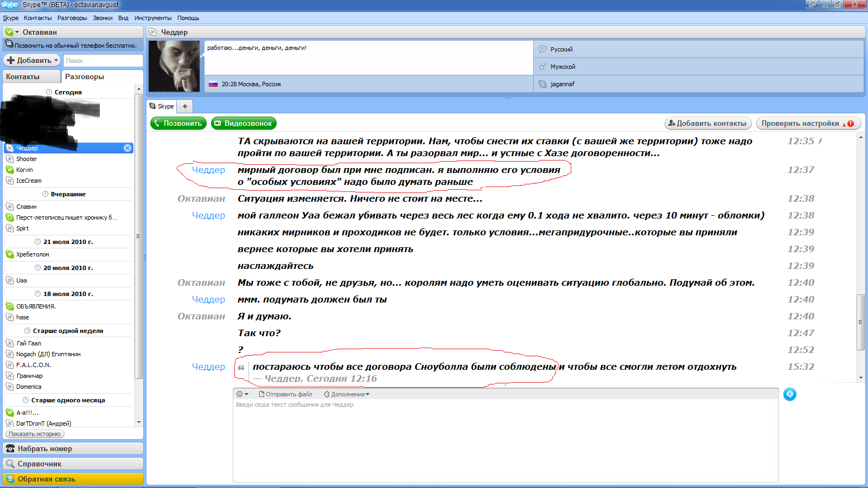This screenshot has width=868, height=488.
Task: Click the Показать историю button
Action: pos(35,434)
